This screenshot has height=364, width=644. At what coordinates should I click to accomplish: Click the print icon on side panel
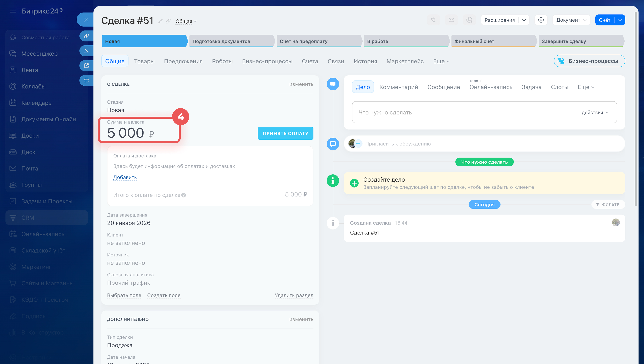pos(86,80)
